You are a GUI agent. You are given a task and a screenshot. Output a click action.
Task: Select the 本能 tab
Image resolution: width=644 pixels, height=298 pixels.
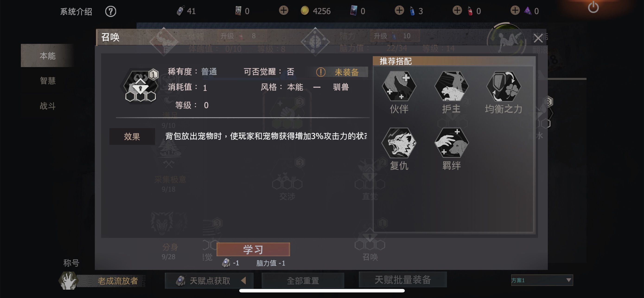[x=48, y=55]
